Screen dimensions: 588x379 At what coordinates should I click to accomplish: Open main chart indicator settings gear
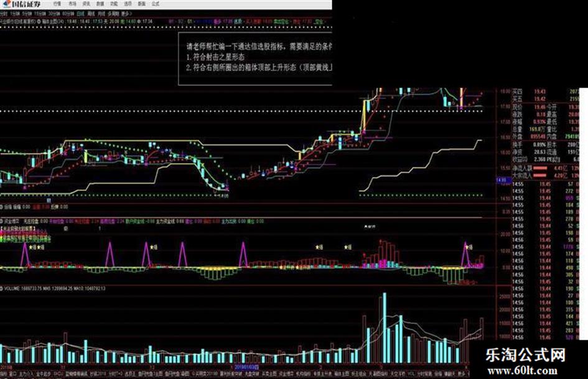[x=39, y=22]
